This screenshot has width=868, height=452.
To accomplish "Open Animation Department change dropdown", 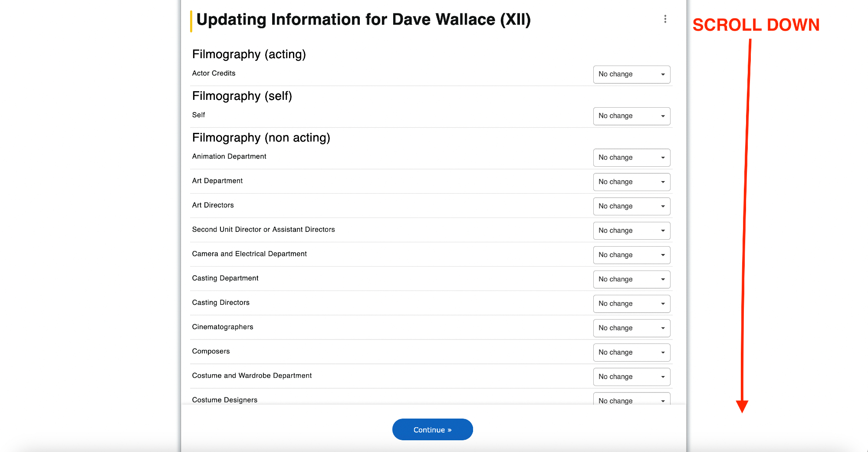I will point(631,158).
